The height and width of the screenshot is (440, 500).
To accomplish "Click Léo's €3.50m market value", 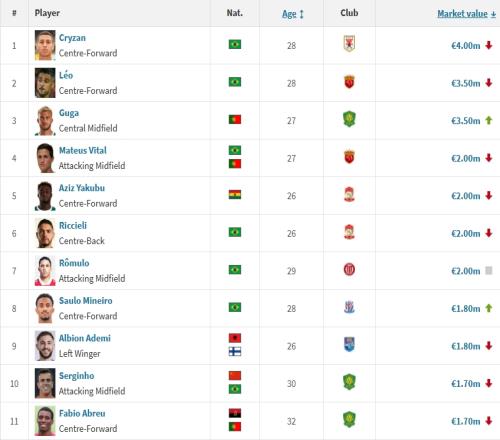I will 466,83.
